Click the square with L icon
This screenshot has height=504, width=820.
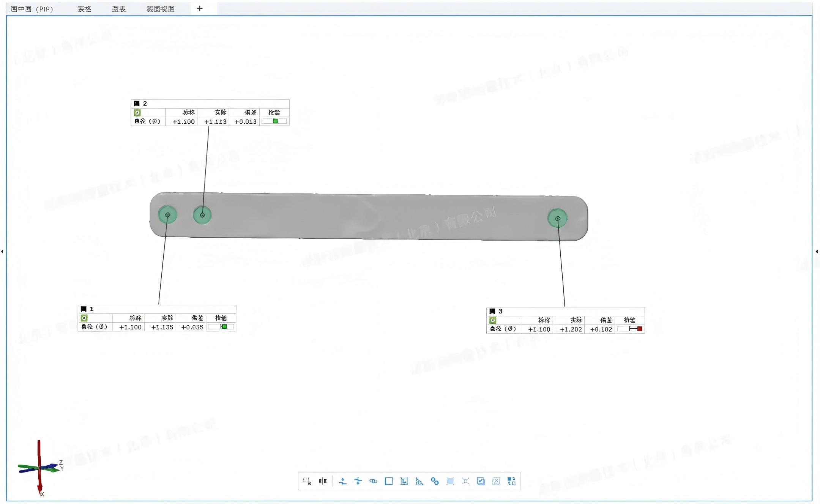coord(404,481)
